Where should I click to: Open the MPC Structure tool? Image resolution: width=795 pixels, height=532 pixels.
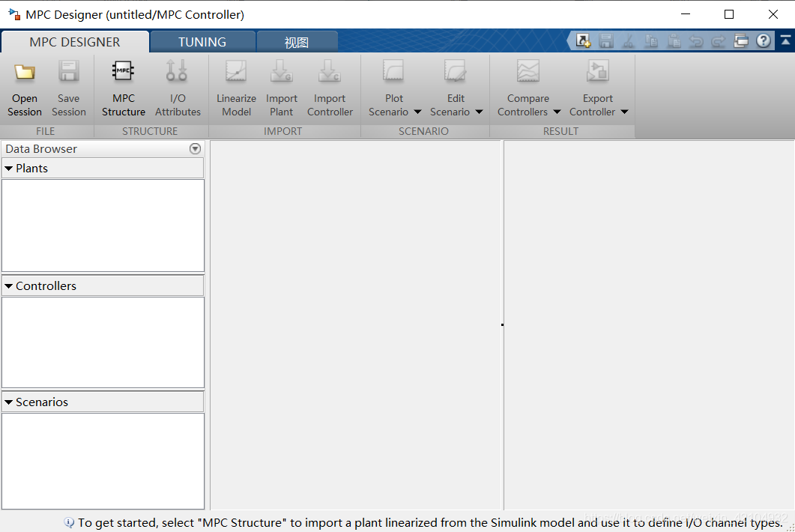(123, 88)
